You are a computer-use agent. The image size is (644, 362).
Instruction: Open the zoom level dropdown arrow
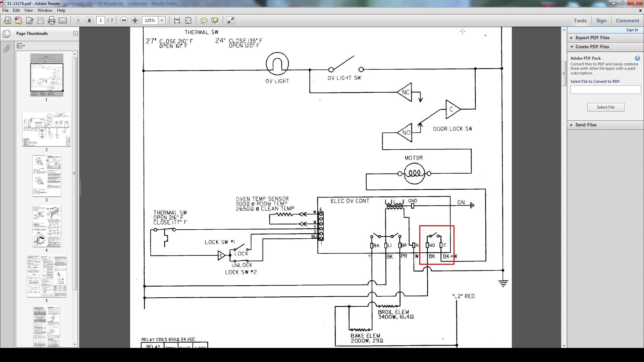tap(162, 20)
